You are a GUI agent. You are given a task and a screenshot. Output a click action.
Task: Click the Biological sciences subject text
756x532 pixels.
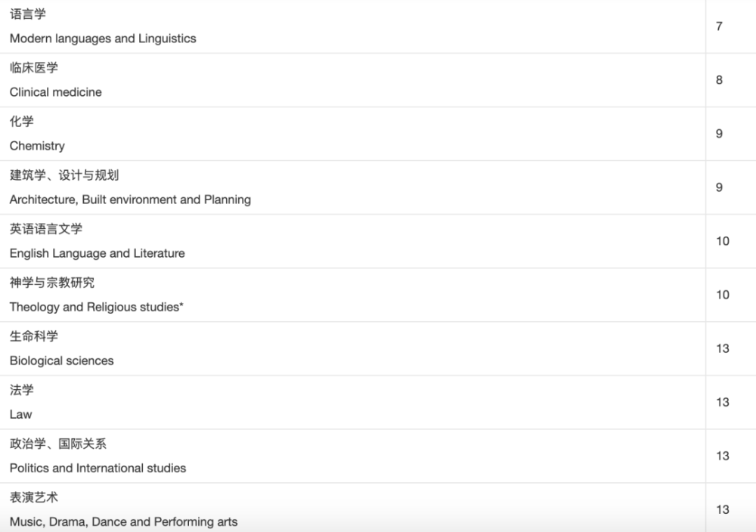(x=62, y=360)
